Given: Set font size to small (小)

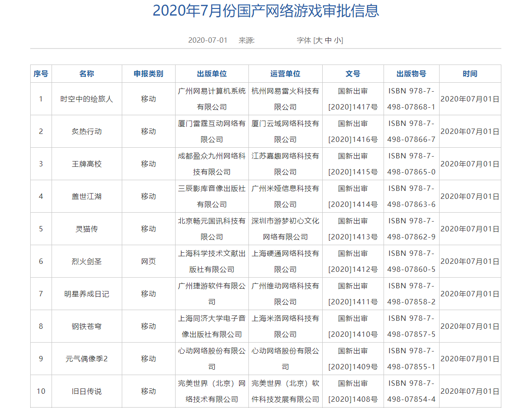Looking at the screenshot, I should point(338,40).
